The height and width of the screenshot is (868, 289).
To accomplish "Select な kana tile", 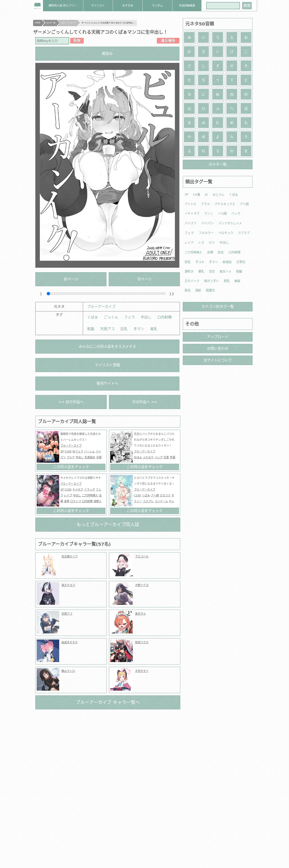I will (189, 94).
